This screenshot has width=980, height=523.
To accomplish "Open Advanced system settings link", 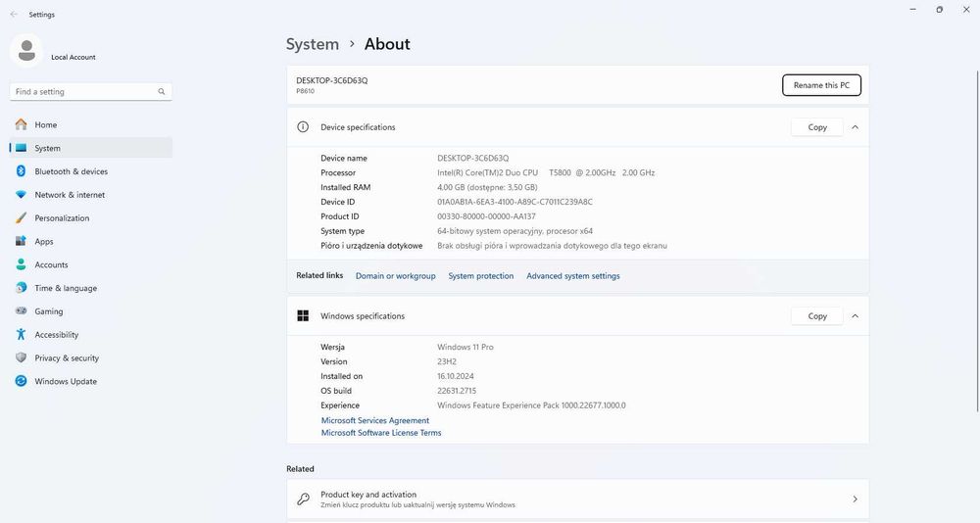I will pyautogui.click(x=573, y=276).
